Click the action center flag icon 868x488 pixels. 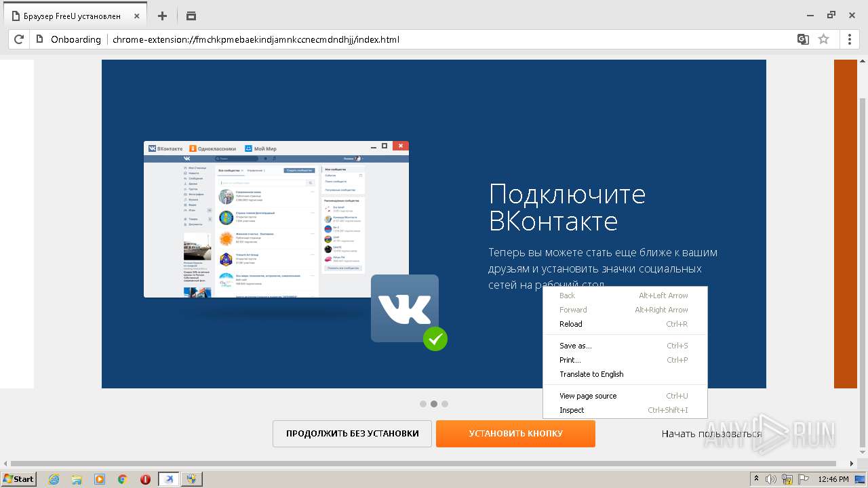click(x=804, y=479)
